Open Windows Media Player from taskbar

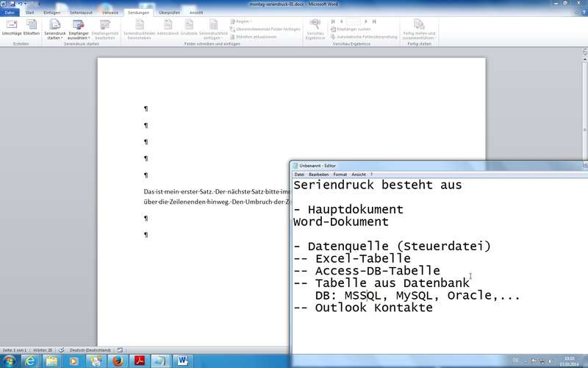[73, 361]
